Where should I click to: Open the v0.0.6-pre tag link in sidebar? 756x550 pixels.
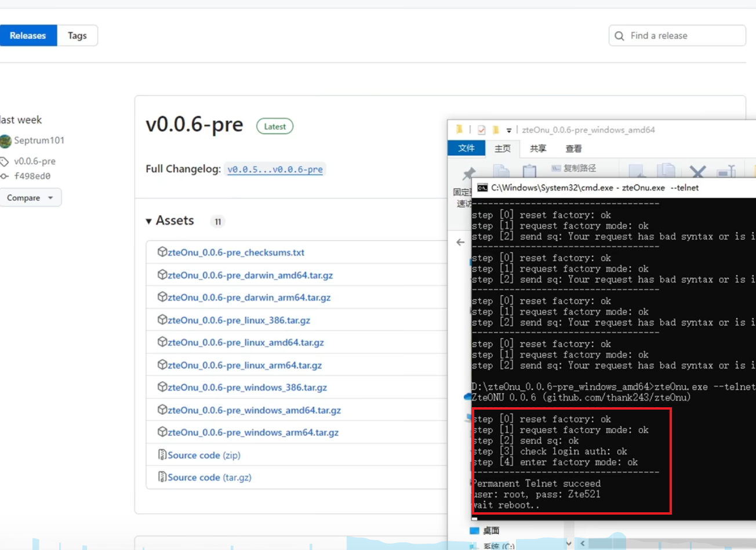[x=35, y=161]
